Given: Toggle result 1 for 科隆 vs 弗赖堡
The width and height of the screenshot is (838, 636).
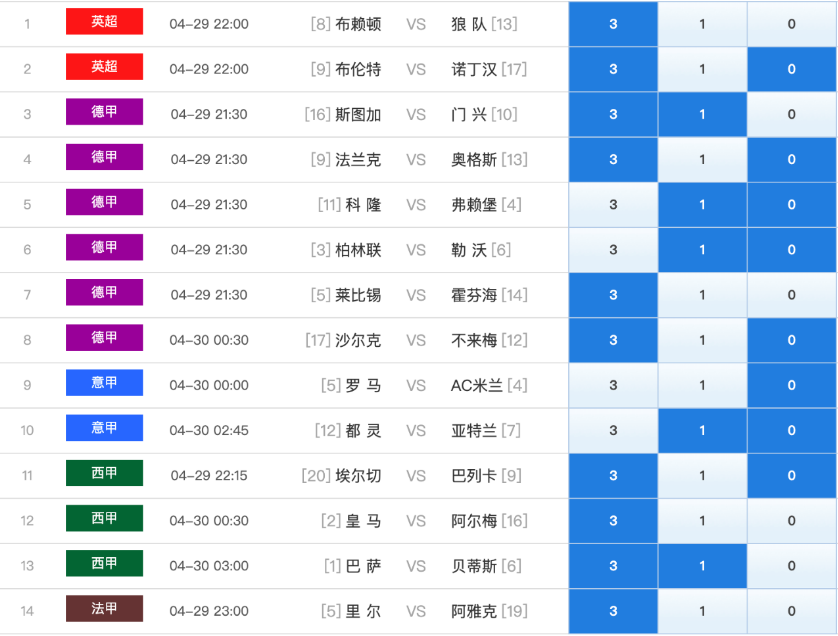Looking at the screenshot, I should [702, 205].
